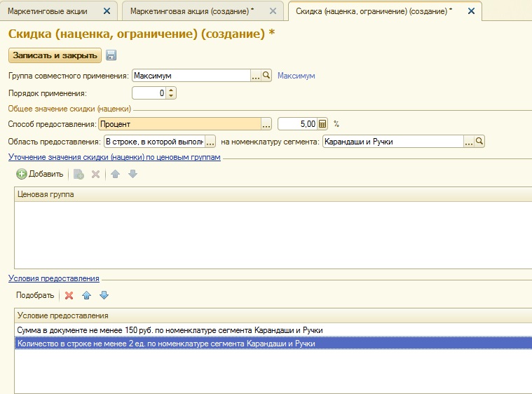
Task: Click the Подобрать button
Action: 35,295
